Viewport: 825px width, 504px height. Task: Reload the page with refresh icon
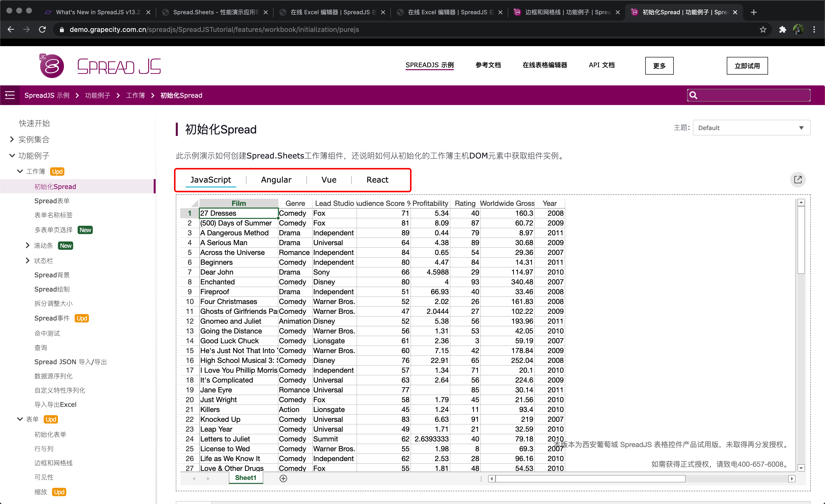(42, 29)
